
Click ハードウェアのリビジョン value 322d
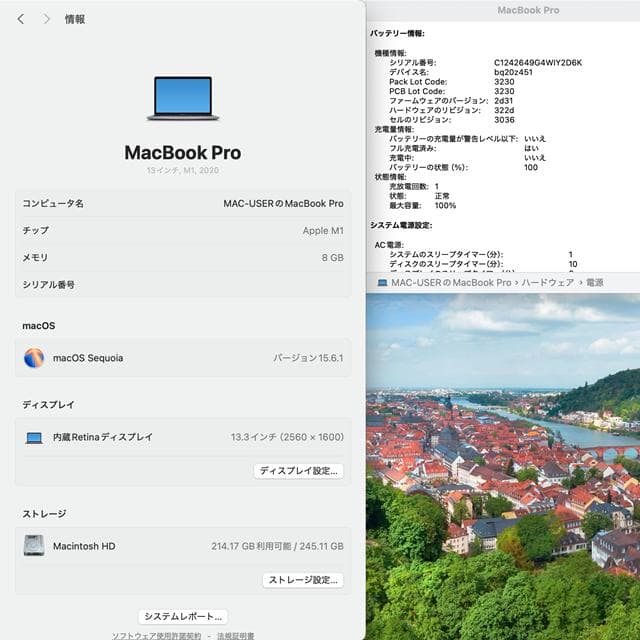coord(504,110)
